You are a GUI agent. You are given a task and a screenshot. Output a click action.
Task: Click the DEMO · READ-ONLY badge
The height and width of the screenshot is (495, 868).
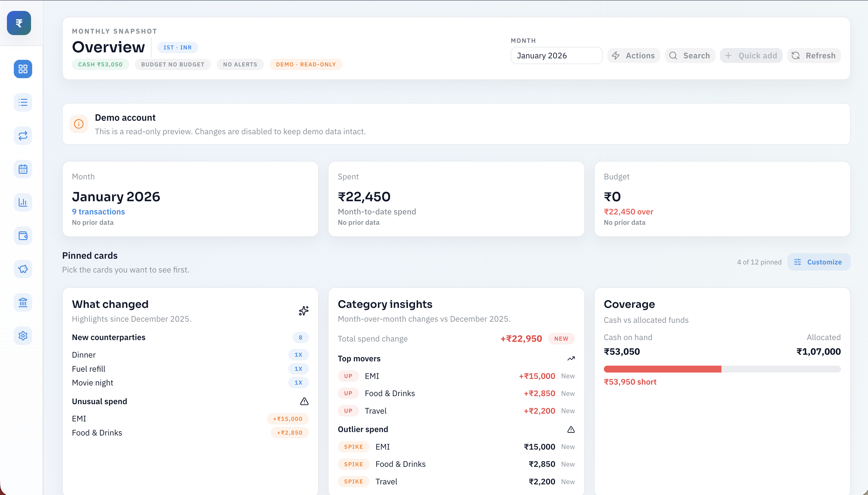click(x=306, y=65)
